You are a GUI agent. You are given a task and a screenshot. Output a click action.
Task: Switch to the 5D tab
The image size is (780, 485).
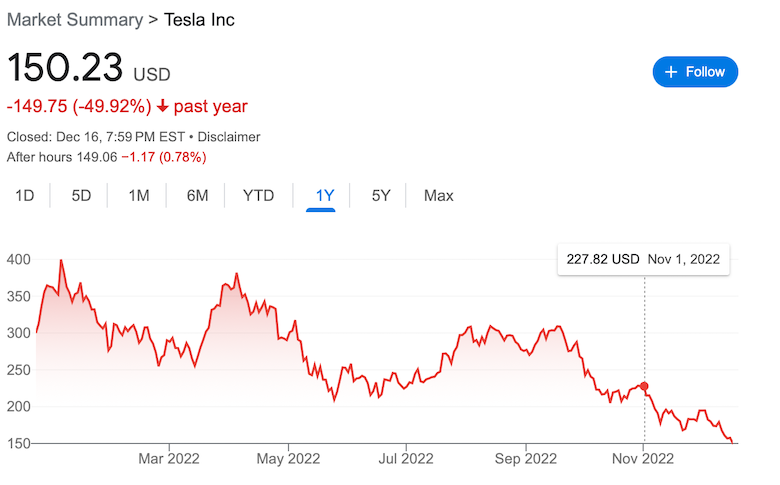81,196
